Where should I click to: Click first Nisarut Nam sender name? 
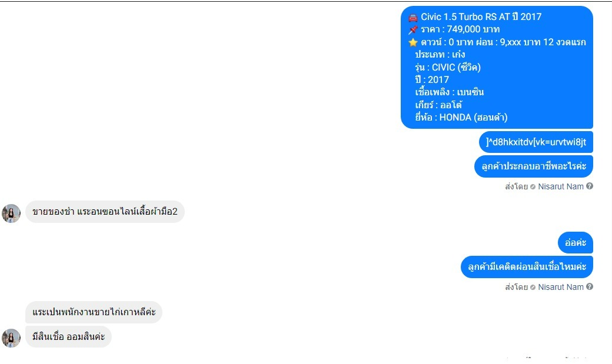coord(560,186)
